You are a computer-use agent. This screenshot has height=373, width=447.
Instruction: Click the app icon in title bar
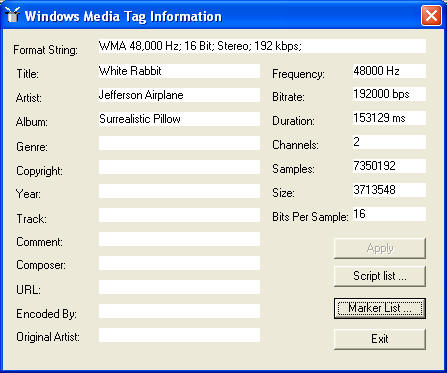pyautogui.click(x=12, y=15)
